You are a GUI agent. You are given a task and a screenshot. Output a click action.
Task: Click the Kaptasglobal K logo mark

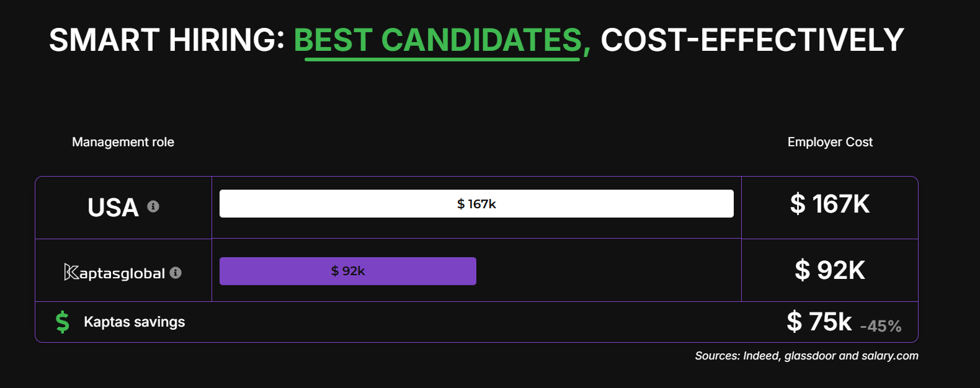coord(71,272)
